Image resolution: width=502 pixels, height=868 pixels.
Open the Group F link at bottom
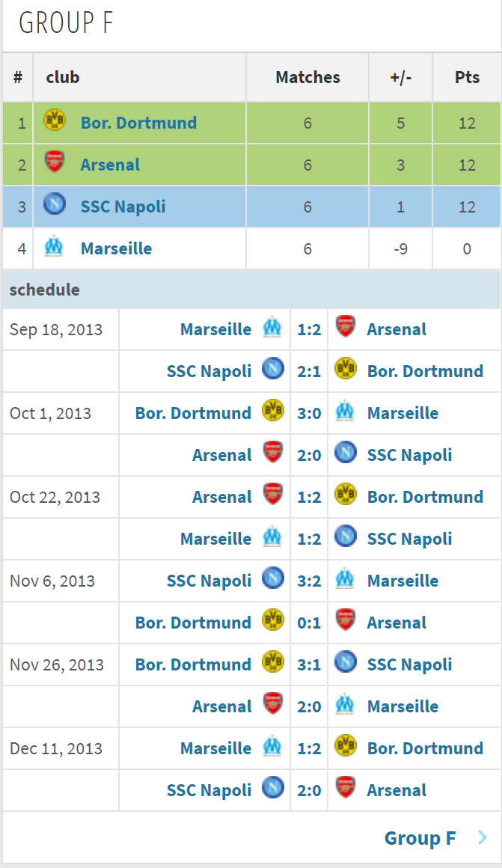coord(420,838)
